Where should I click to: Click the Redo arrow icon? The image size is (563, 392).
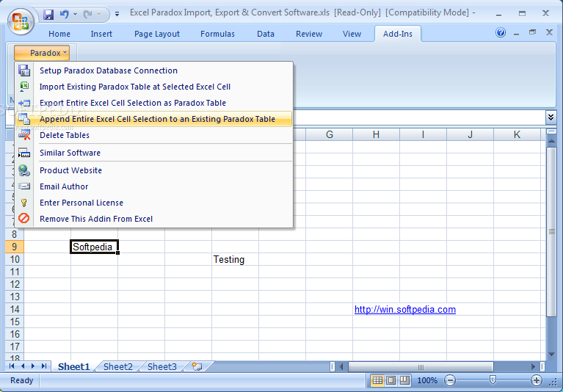87,15
